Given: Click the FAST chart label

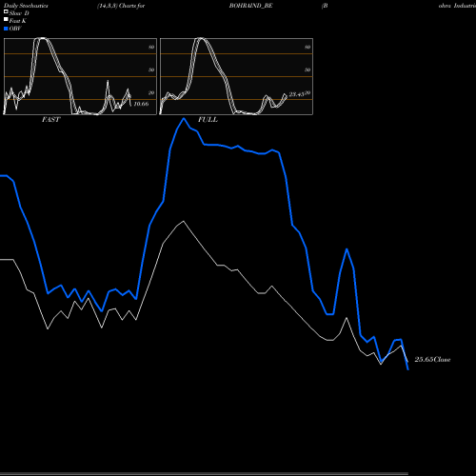Looking at the screenshot, I should point(50,120).
